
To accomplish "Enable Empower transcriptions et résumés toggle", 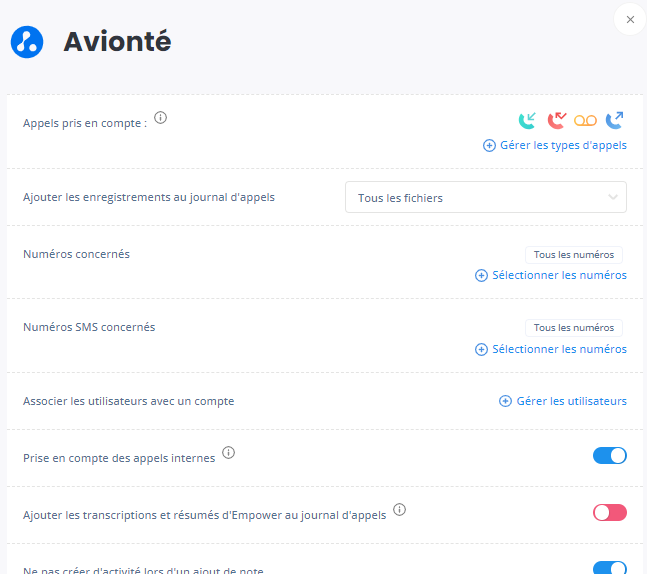I will [610, 513].
